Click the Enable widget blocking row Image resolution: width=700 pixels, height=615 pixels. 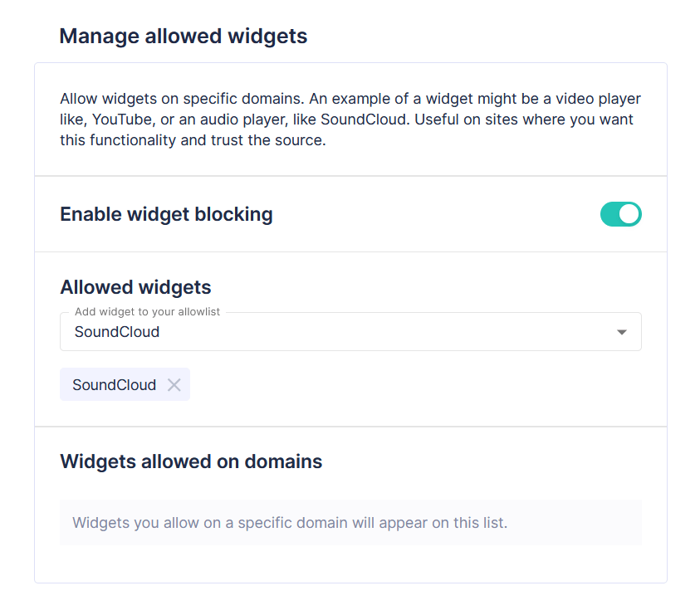tap(166, 214)
